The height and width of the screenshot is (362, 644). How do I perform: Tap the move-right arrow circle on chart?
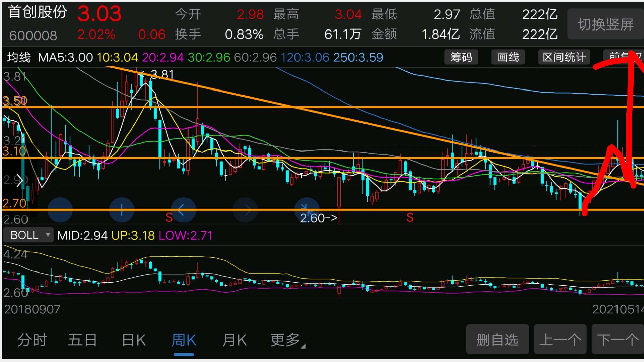coord(245,210)
